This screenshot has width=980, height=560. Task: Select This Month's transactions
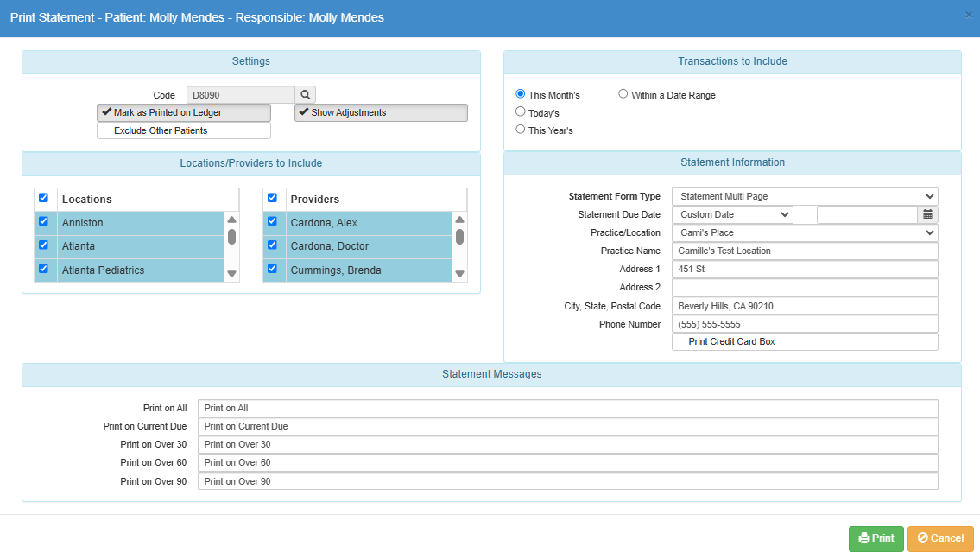point(520,94)
